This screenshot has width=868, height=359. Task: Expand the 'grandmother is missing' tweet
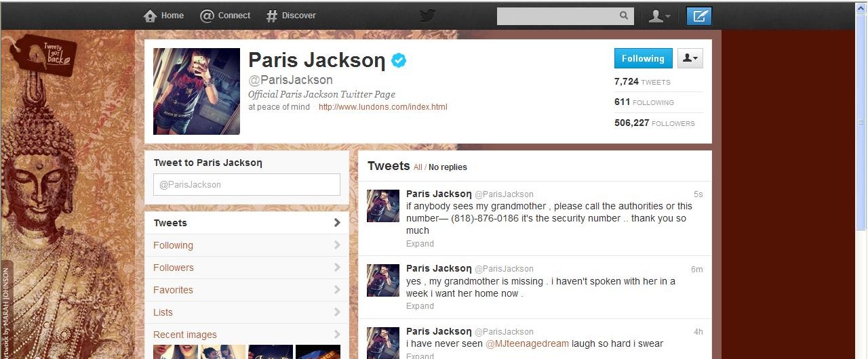420,306
